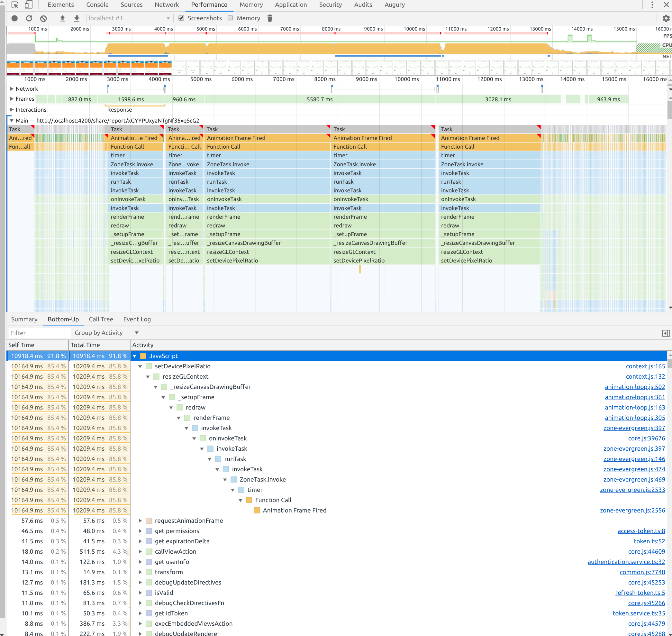The image size is (672, 636).
Task: Click the reload and profile icon
Action: pos(29,18)
